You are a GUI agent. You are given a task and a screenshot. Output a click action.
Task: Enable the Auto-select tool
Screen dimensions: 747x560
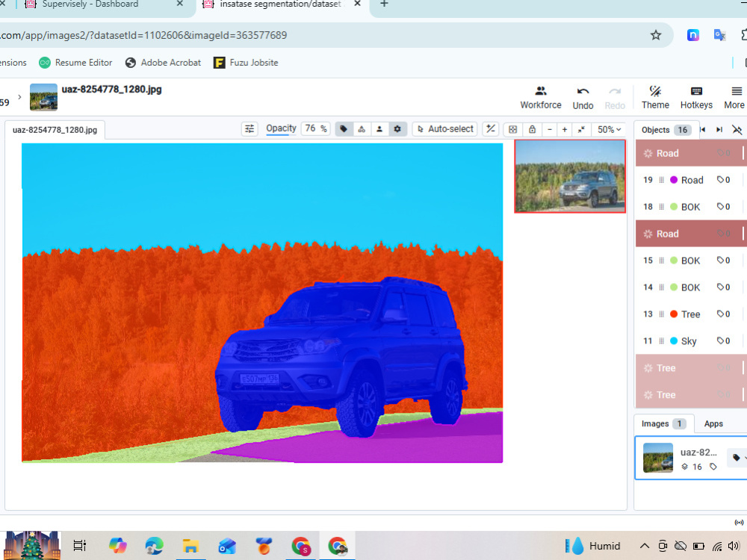(x=445, y=129)
